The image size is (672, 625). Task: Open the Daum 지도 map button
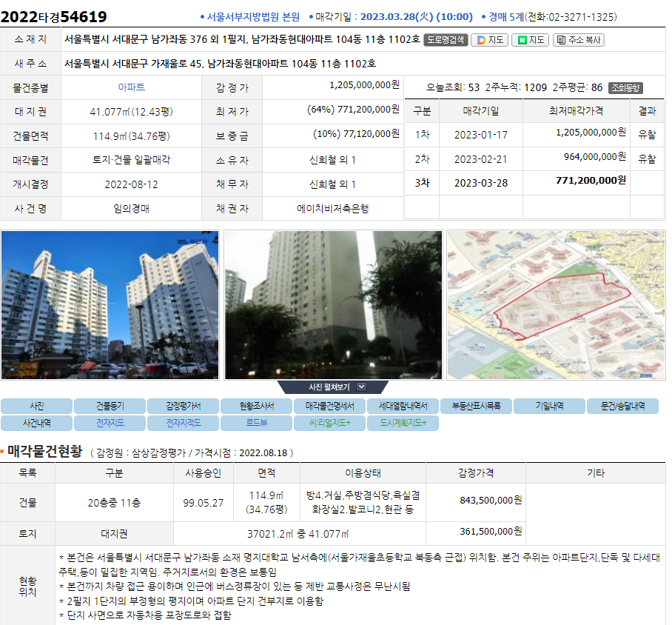tap(489, 40)
